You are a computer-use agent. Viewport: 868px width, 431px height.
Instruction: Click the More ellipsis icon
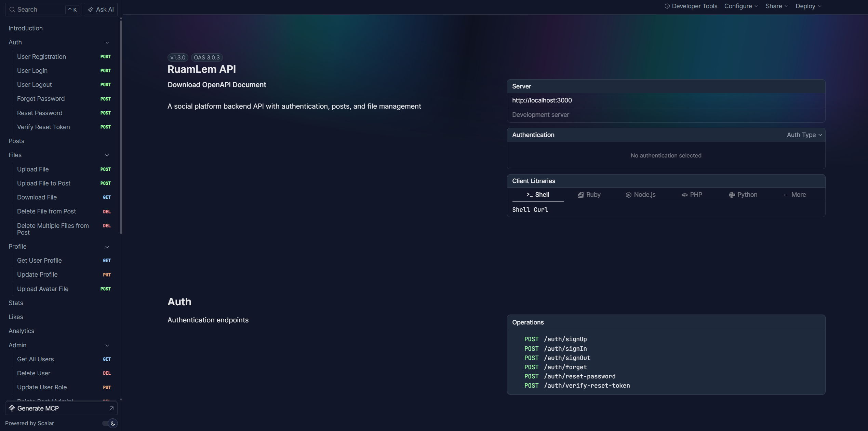(786, 195)
